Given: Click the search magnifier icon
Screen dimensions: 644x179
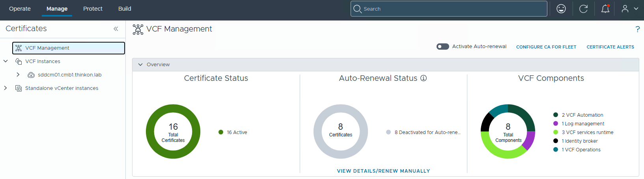Looking at the screenshot, I should [357, 9].
